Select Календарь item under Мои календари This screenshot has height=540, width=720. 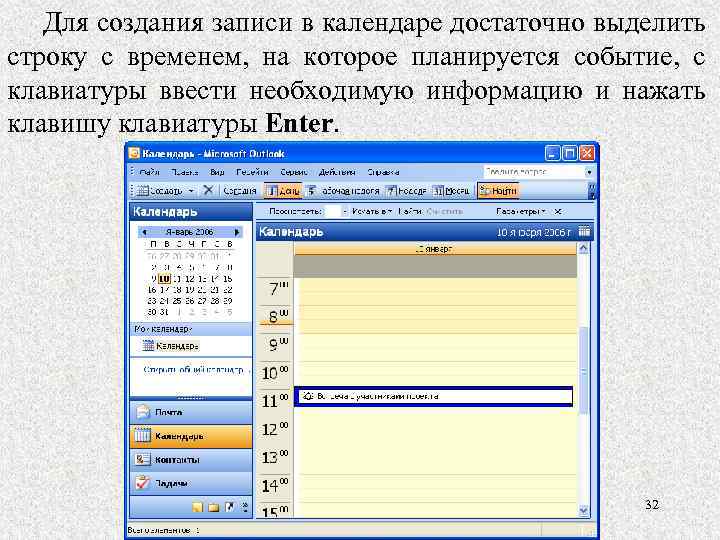171,346
